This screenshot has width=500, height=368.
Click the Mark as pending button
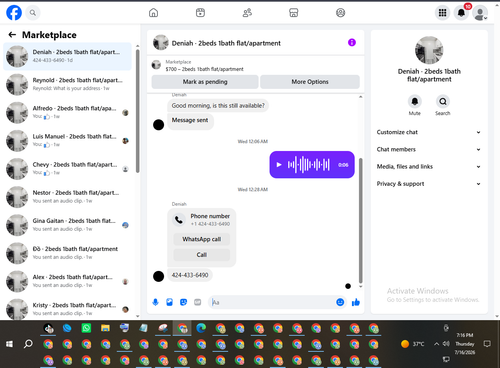click(x=205, y=82)
